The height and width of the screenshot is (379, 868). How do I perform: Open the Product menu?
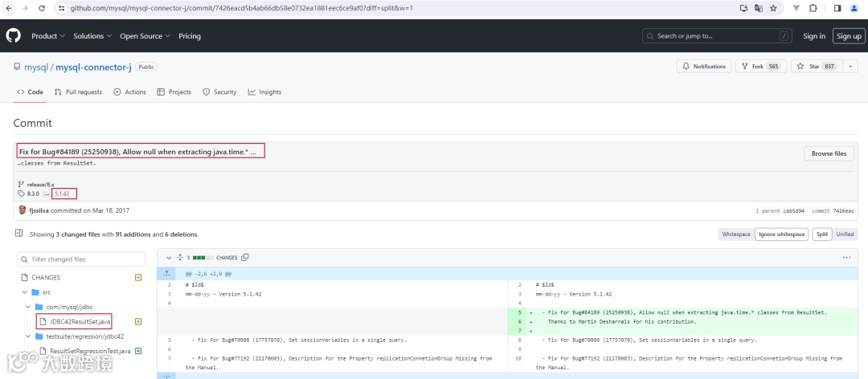click(x=48, y=36)
